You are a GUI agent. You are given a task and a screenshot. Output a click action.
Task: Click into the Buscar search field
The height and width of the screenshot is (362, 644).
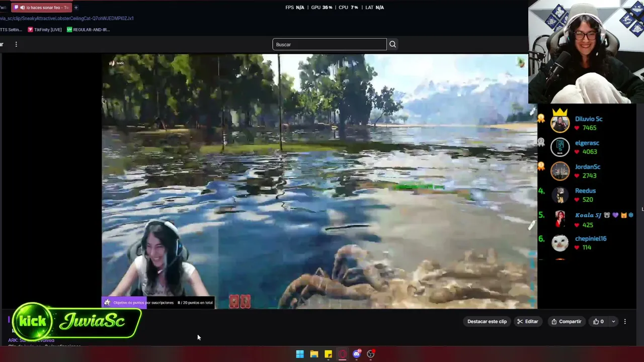tap(330, 44)
